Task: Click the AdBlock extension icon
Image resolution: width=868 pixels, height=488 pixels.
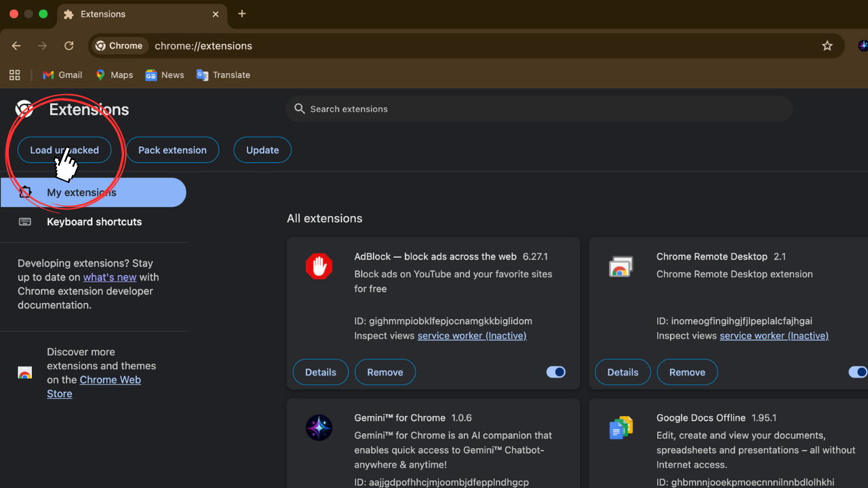Action: (319, 266)
